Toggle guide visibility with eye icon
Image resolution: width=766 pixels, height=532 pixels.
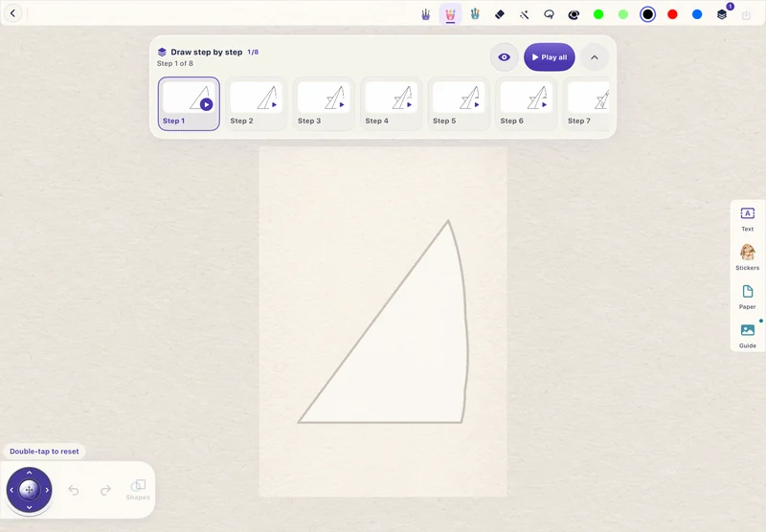pos(505,57)
